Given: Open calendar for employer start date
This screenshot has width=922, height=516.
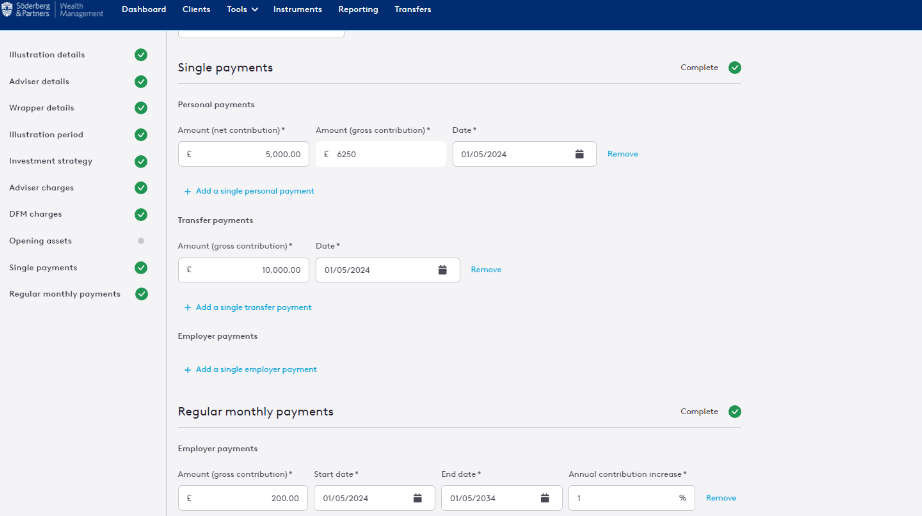Looking at the screenshot, I should pyautogui.click(x=417, y=498).
